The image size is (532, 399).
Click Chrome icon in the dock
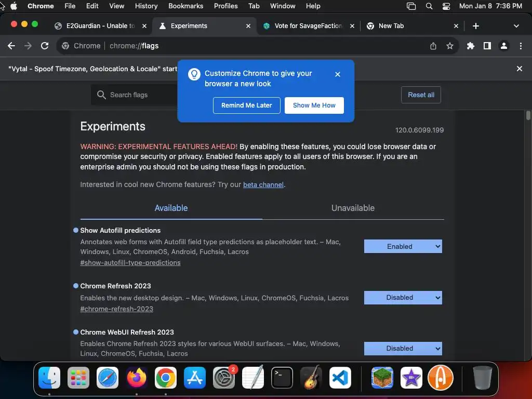point(166,378)
